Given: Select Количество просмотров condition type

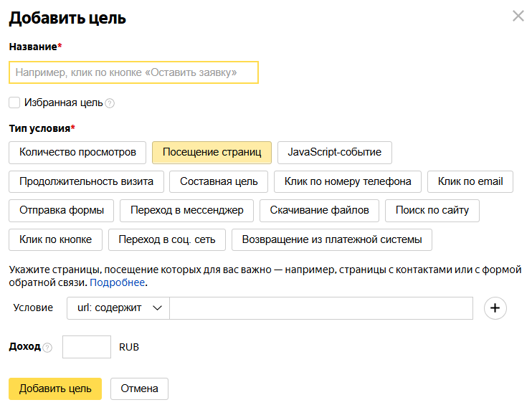Looking at the screenshot, I should tap(77, 153).
